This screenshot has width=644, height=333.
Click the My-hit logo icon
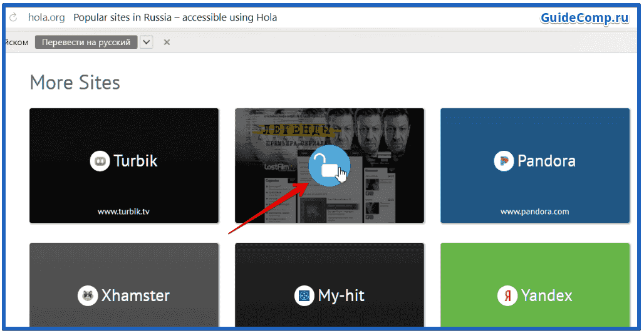(304, 295)
